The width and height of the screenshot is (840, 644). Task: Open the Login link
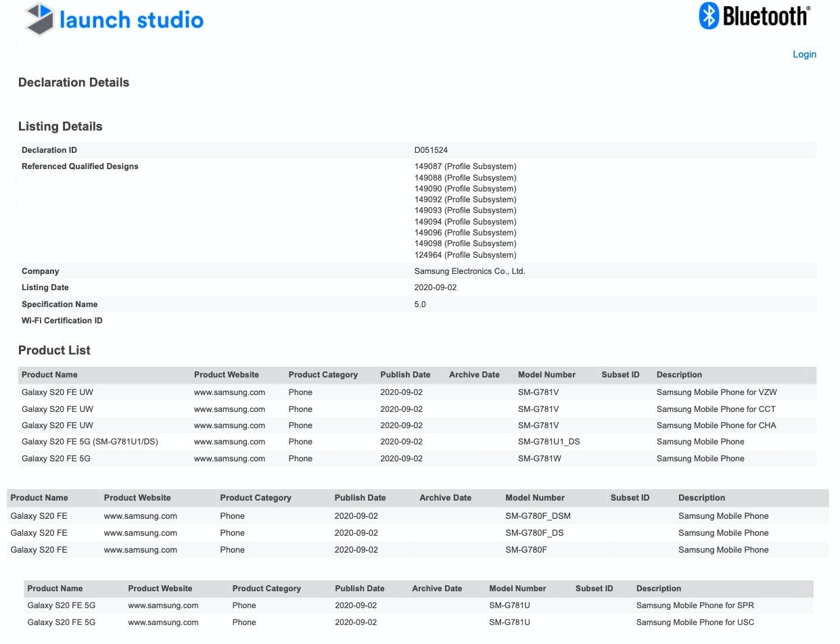click(804, 54)
